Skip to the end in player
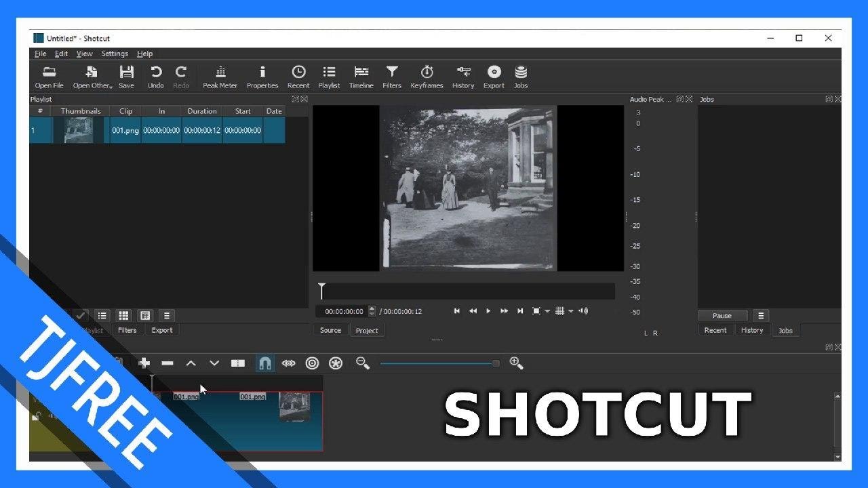The height and width of the screenshot is (488, 868). pos(520,311)
